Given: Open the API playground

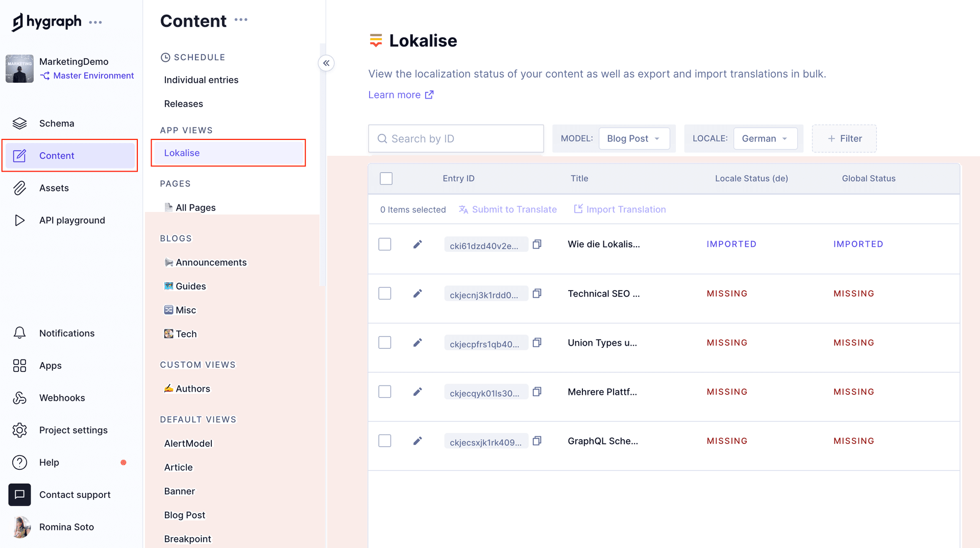Looking at the screenshot, I should [72, 221].
